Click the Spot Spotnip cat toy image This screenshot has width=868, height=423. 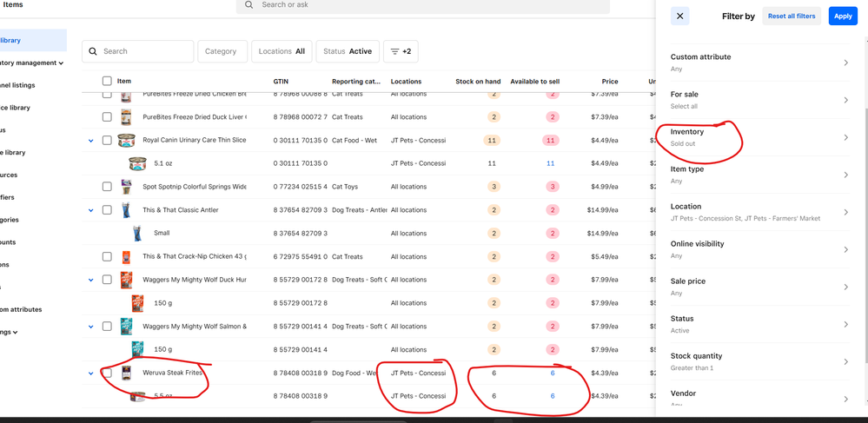pos(127,187)
